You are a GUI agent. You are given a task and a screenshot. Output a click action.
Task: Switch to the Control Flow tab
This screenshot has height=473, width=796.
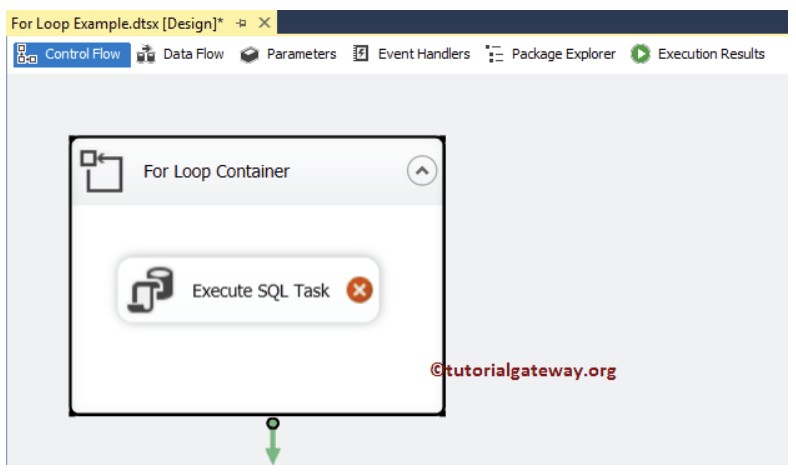[72, 54]
